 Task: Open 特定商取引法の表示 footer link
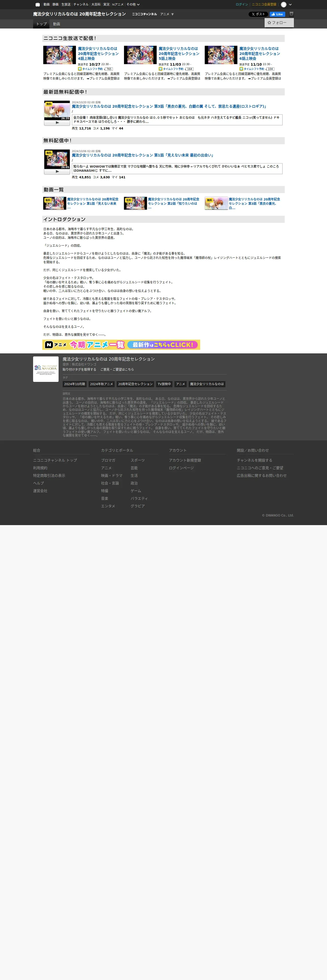click(x=49, y=475)
